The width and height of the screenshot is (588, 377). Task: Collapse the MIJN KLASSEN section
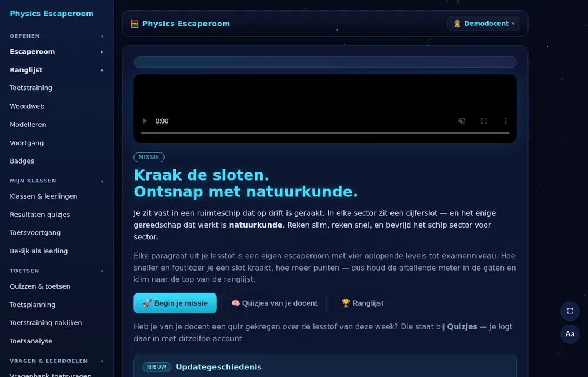pos(102,181)
